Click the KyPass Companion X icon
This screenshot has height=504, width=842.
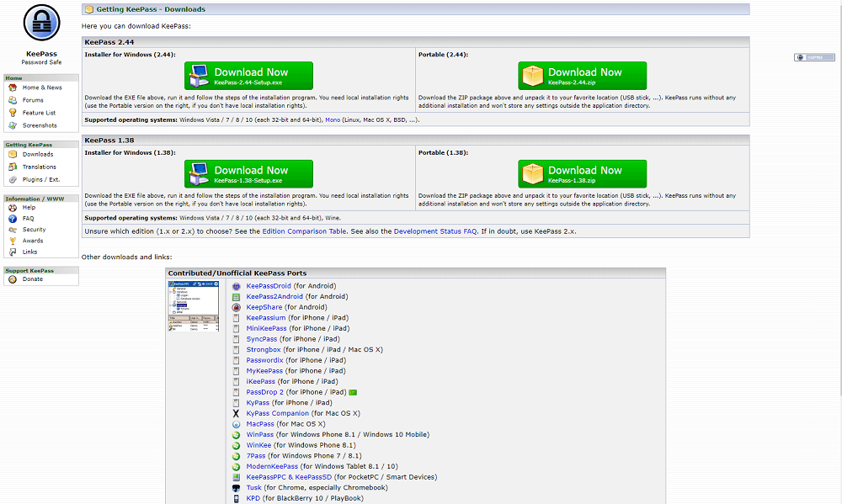pos(236,414)
